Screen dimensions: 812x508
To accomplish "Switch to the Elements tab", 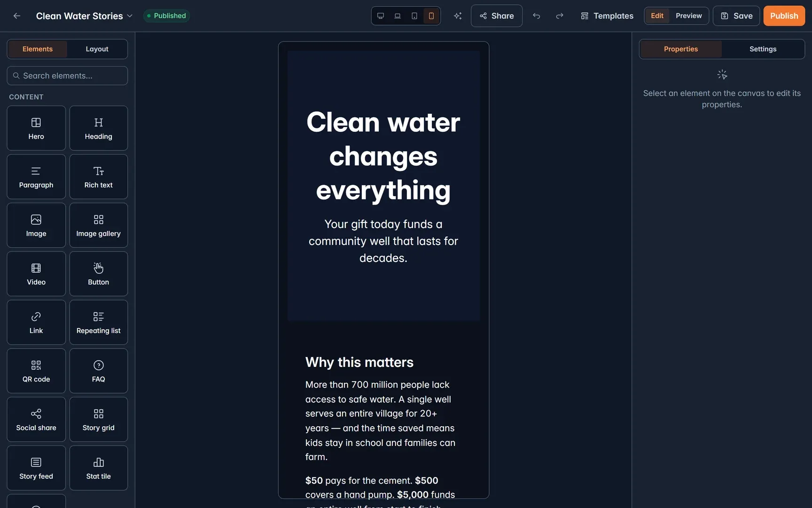I will click(x=38, y=49).
